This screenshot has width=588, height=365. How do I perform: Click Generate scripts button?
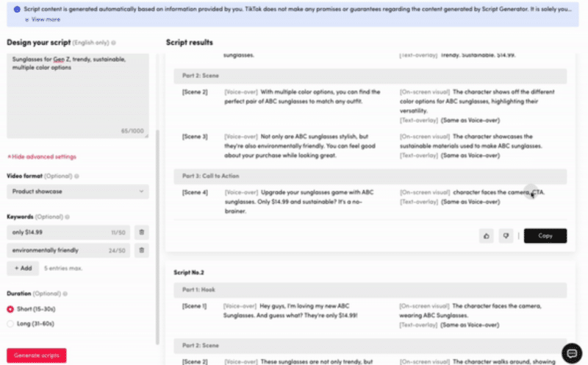[36, 355]
